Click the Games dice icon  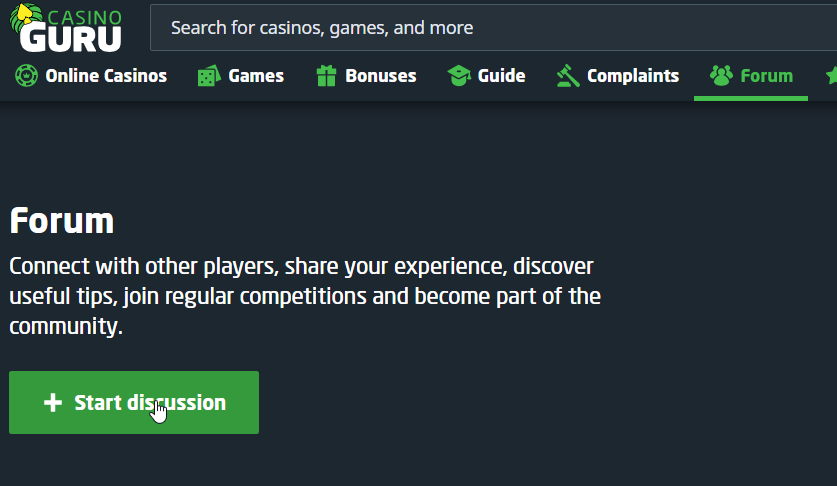pos(208,76)
